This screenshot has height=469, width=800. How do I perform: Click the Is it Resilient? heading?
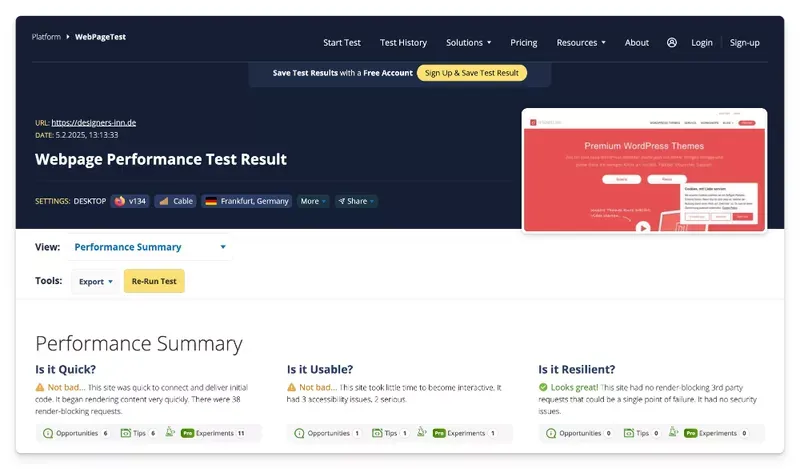click(x=577, y=369)
